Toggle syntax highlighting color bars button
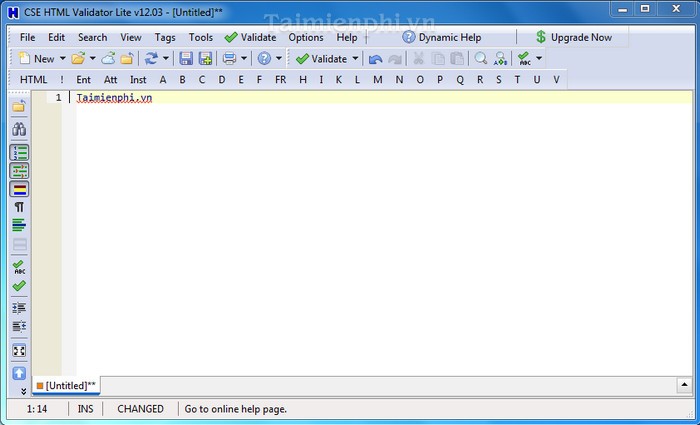The height and width of the screenshot is (425, 700). pyautogui.click(x=19, y=189)
